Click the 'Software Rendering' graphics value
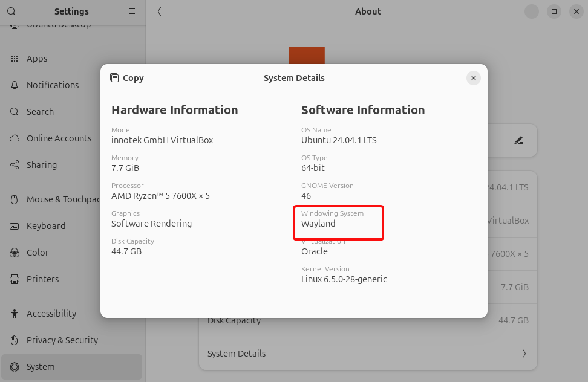588x382 pixels. pos(151,224)
